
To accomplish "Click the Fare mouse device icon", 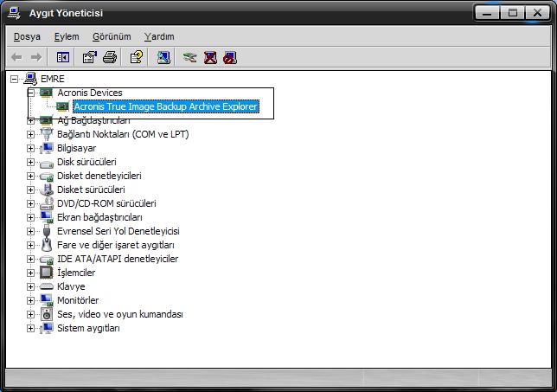I will [47, 245].
